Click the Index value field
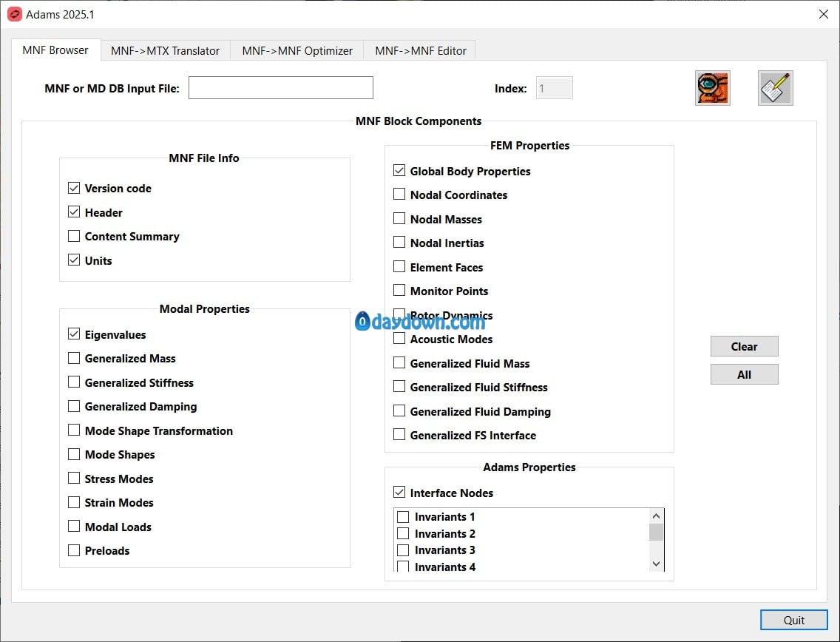840x642 pixels. (x=555, y=88)
